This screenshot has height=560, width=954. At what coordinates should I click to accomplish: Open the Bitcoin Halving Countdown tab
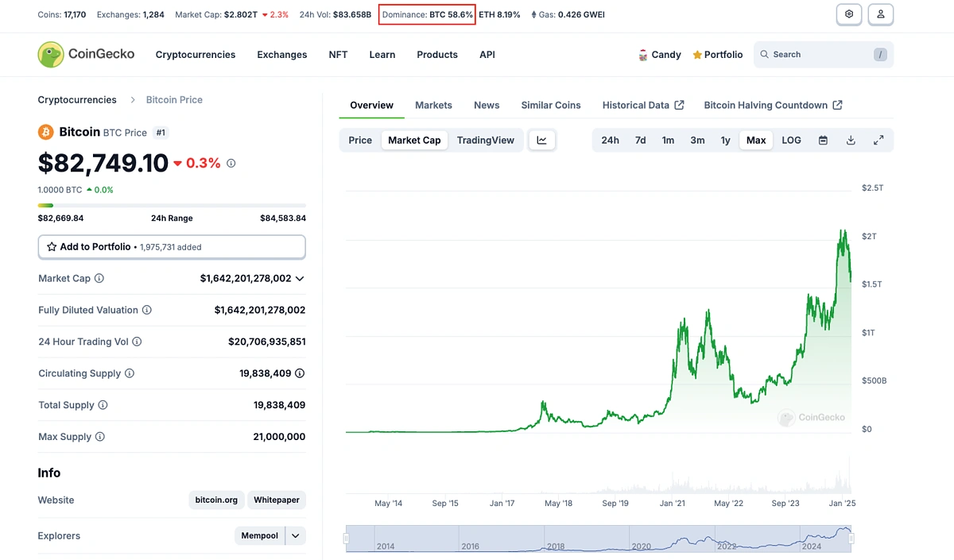773,105
